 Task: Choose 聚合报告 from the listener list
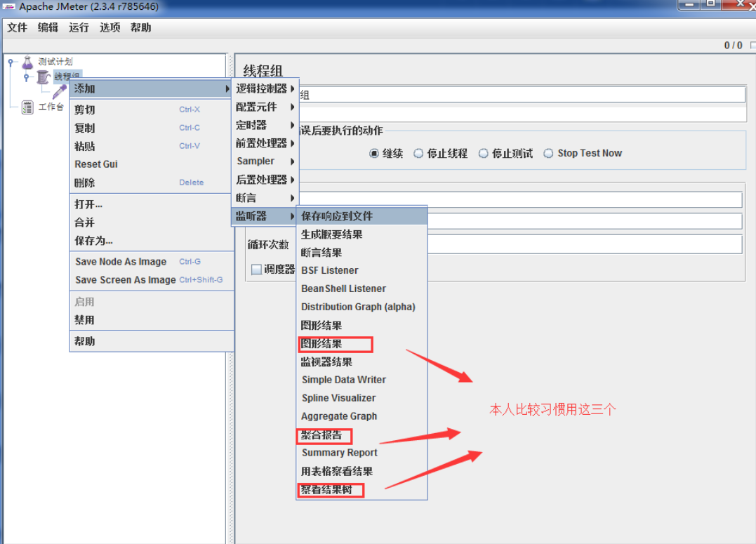pos(321,435)
